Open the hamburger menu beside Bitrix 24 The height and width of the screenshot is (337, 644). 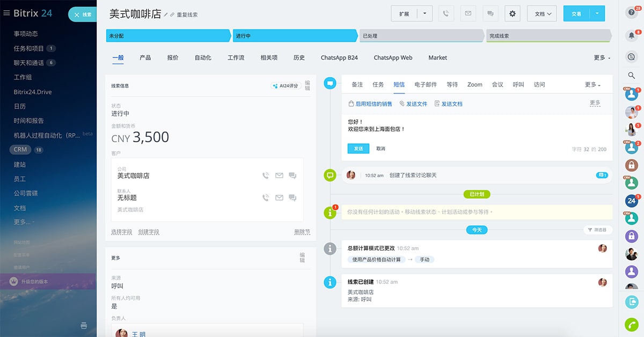tap(6, 13)
